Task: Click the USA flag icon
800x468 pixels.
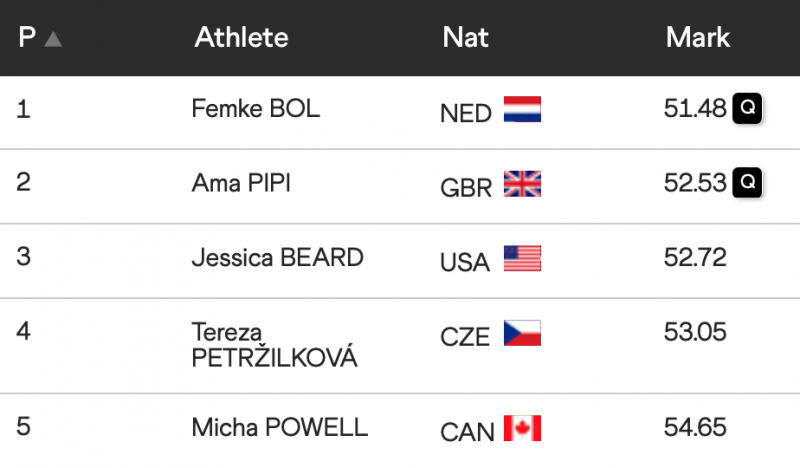Action: pyautogui.click(x=521, y=258)
